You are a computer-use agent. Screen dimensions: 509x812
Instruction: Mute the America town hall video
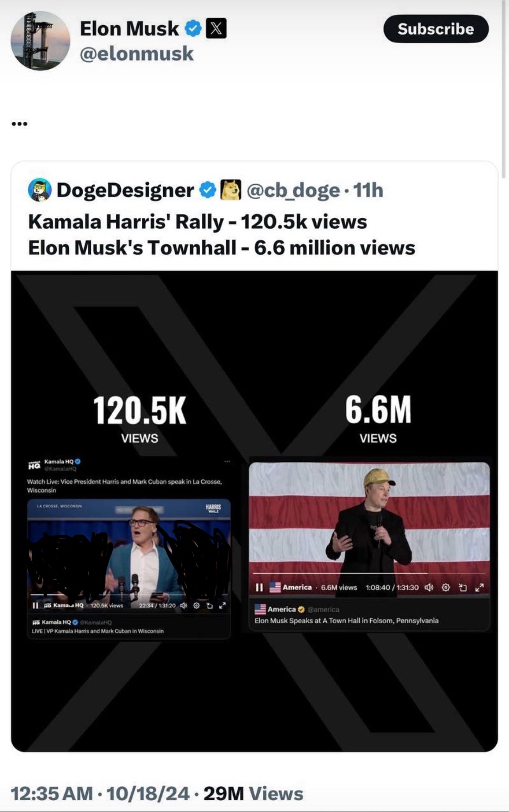pyautogui.click(x=429, y=588)
